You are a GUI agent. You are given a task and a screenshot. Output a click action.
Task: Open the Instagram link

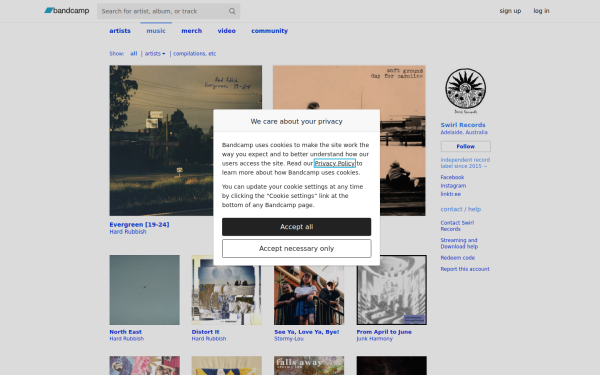point(453,186)
